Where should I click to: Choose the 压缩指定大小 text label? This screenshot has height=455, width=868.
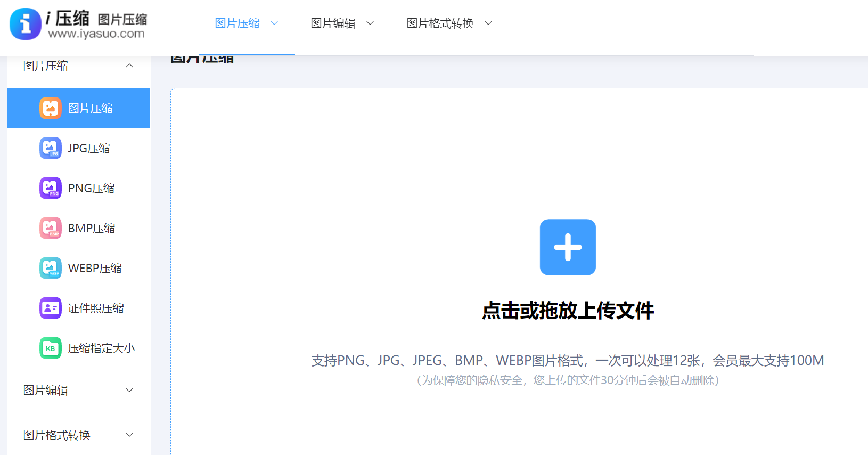tap(101, 348)
